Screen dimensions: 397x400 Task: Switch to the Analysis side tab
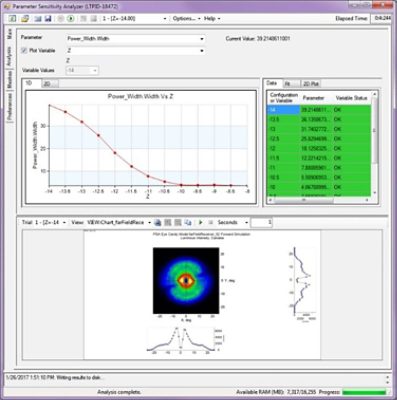[9, 56]
